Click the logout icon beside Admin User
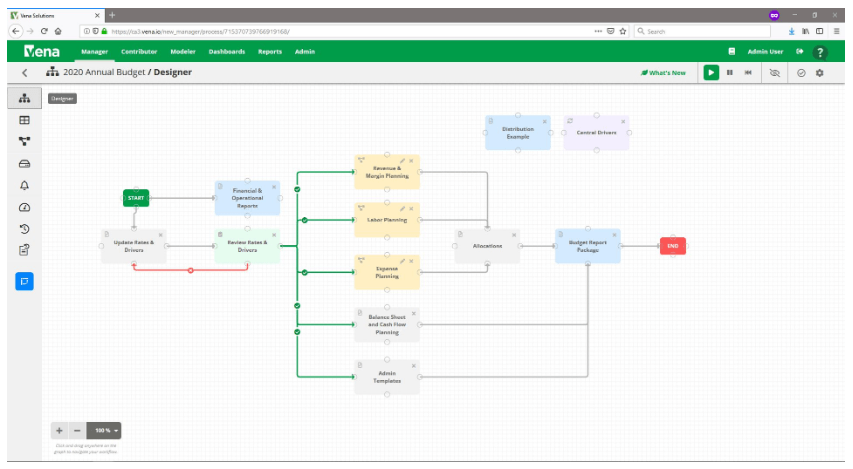This screenshot has width=853, height=469. (800, 52)
